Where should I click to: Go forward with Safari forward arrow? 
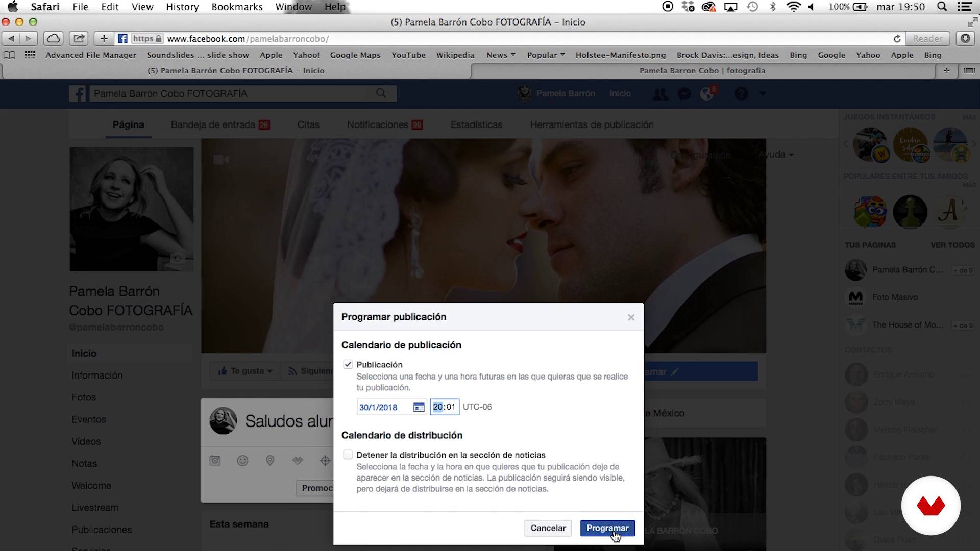(x=29, y=38)
